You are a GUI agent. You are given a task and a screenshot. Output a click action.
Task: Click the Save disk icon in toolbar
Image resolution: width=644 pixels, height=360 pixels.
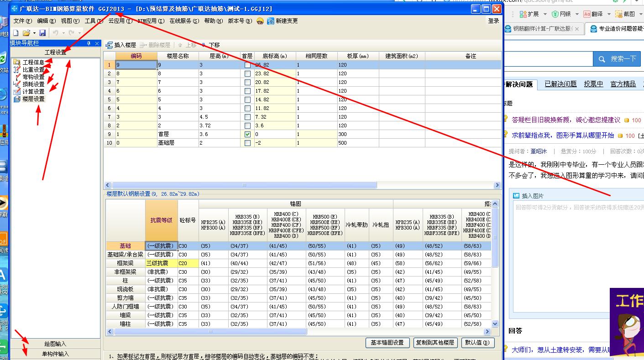tap(42, 33)
